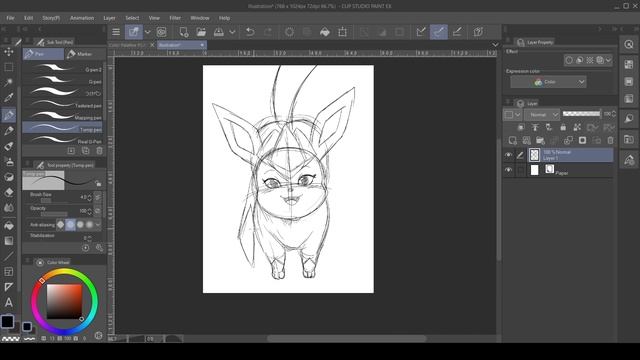
Task: Click the Open file folder icon
Action: click(201, 32)
